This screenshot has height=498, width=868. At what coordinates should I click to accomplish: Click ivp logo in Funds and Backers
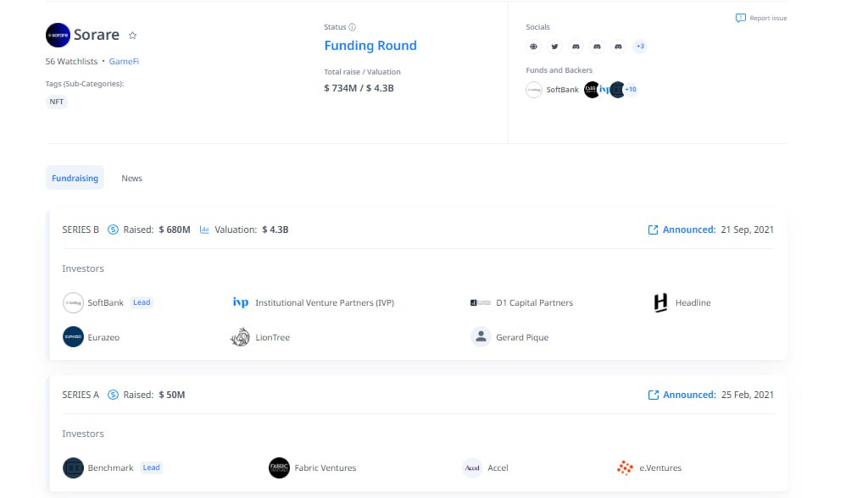[x=604, y=90]
